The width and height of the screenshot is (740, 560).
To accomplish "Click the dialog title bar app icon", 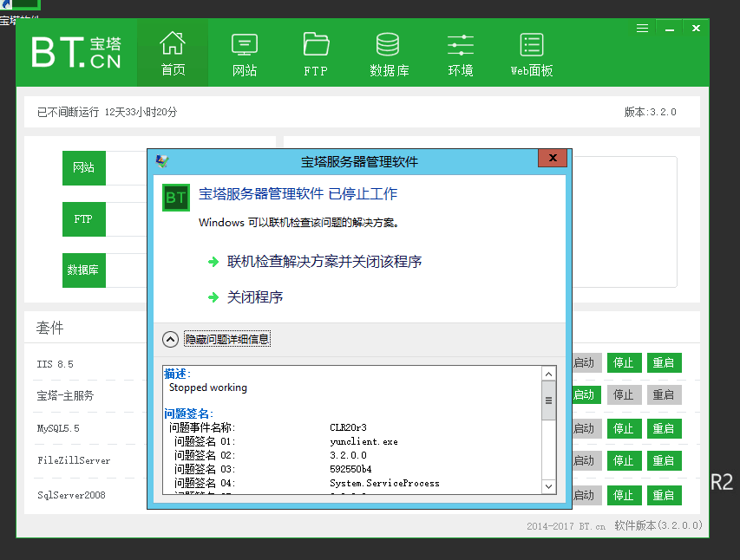I will (162, 161).
